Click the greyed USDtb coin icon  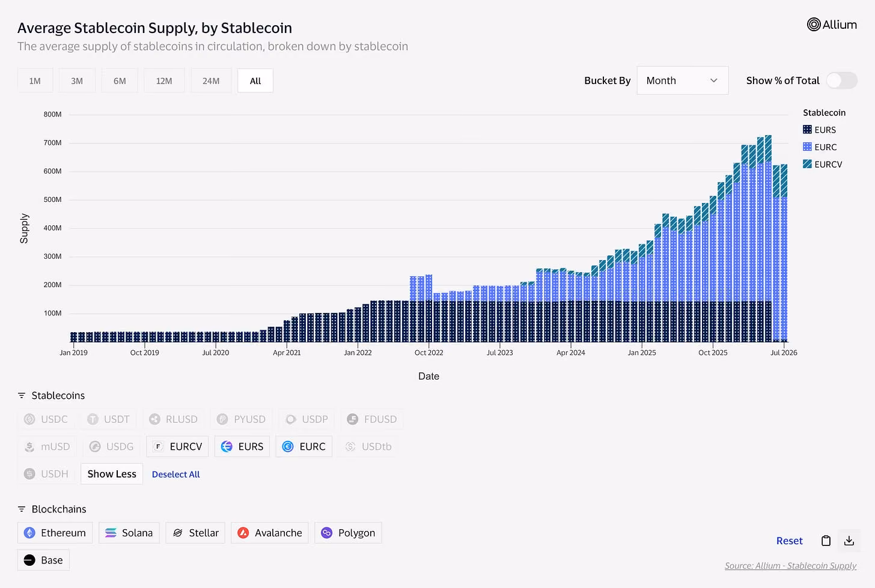click(x=350, y=446)
